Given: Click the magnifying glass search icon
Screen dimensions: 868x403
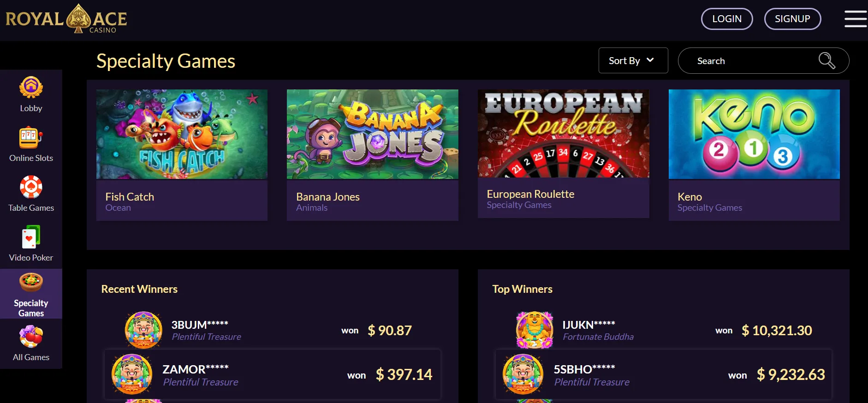Looking at the screenshot, I should point(826,60).
